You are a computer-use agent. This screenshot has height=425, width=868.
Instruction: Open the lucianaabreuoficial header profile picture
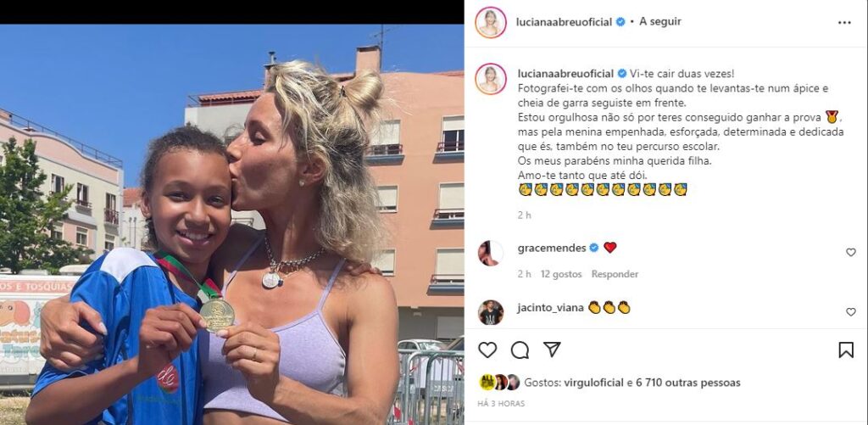[491, 22]
